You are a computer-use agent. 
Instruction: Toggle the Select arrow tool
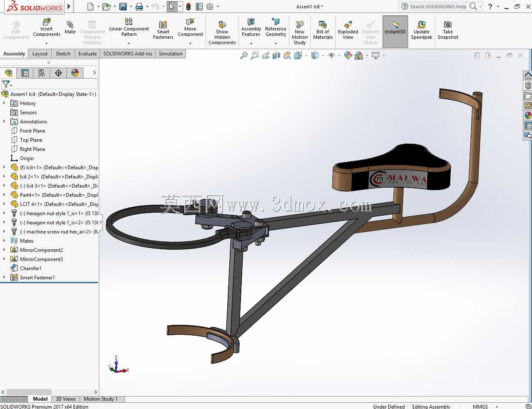point(171,7)
